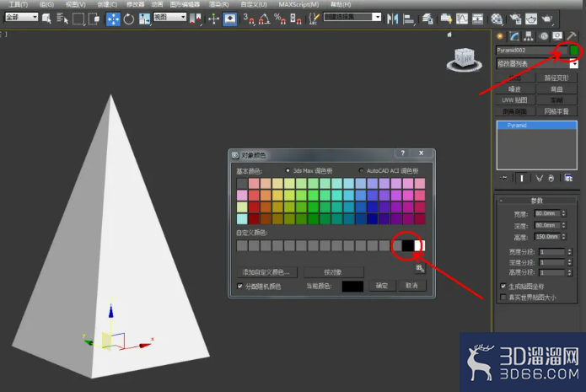
Task: Choose the Select Object arrow tool
Action: point(46,19)
